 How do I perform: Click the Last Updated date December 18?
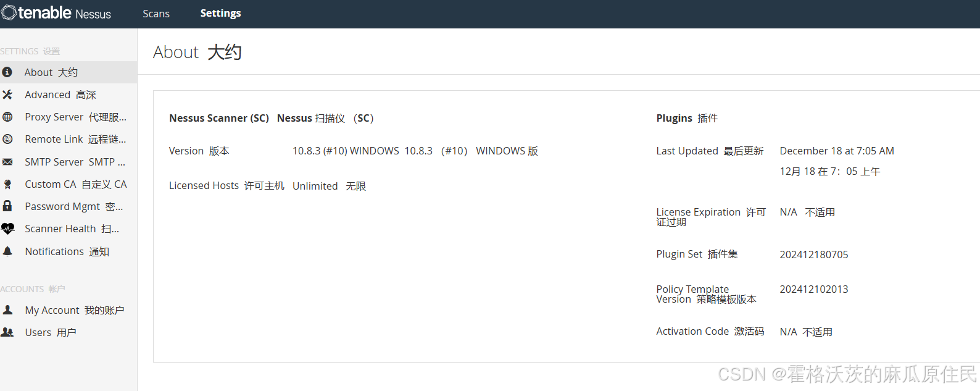[837, 151]
